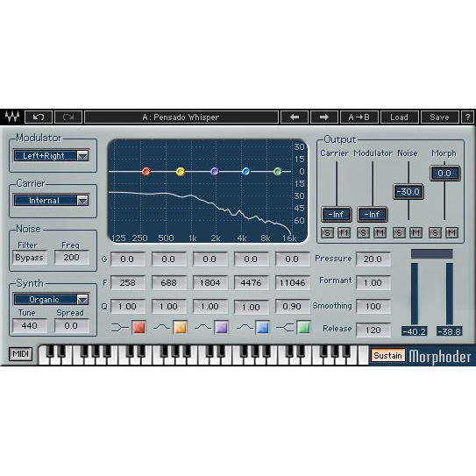Click the right meter peak value -38.8

click(450, 331)
